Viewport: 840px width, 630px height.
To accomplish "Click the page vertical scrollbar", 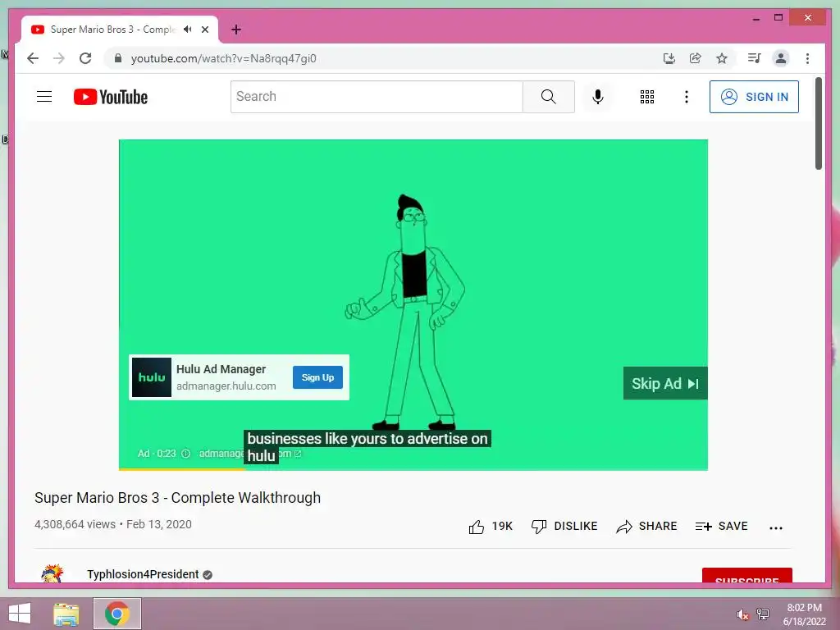I will pyautogui.click(x=818, y=123).
